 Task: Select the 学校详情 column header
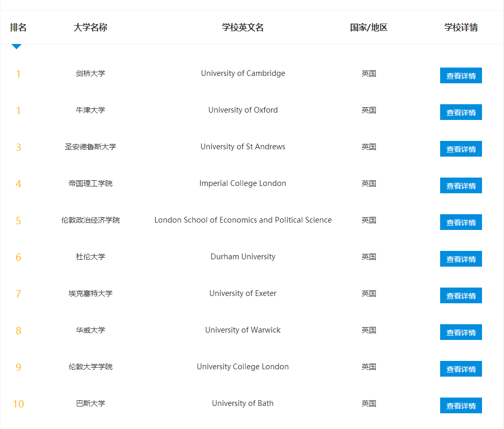click(461, 27)
